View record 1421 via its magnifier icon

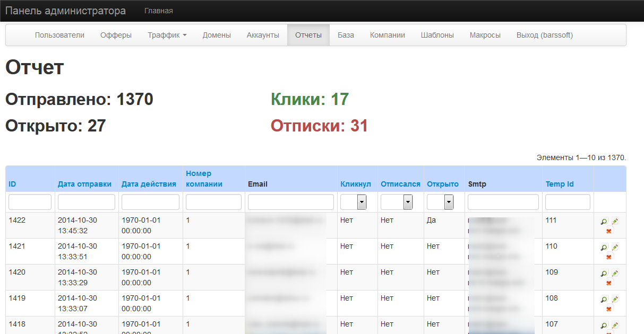603,247
